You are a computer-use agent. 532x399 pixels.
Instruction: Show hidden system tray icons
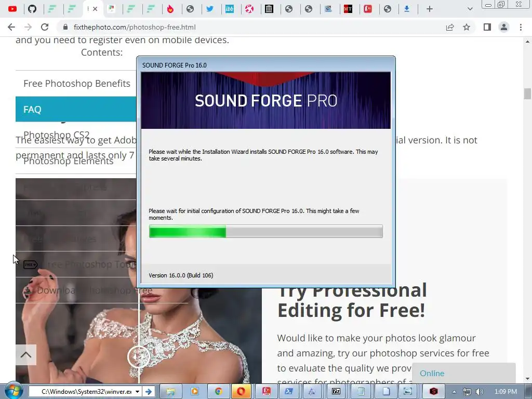point(454,392)
